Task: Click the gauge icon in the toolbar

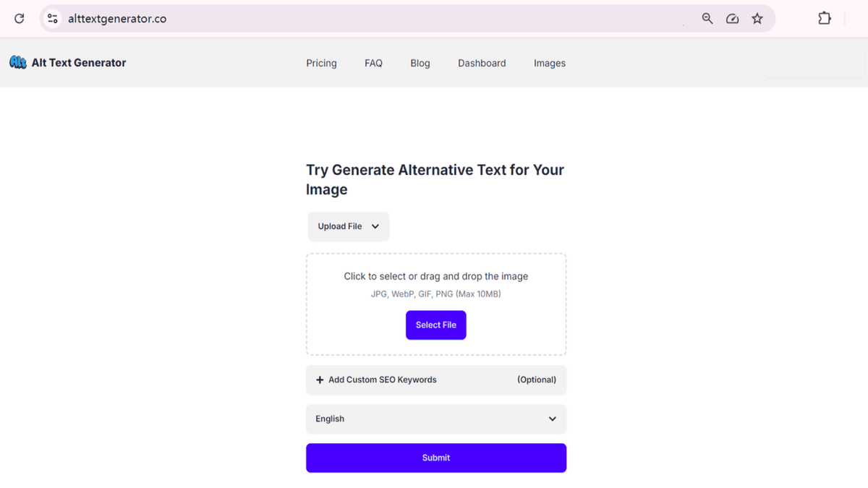Action: [x=732, y=18]
